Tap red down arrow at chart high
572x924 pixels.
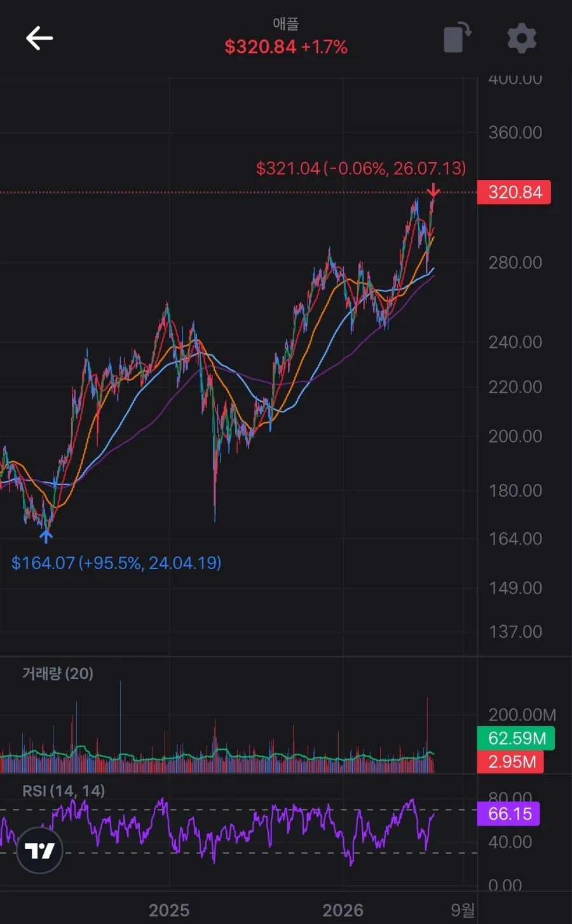(x=433, y=190)
